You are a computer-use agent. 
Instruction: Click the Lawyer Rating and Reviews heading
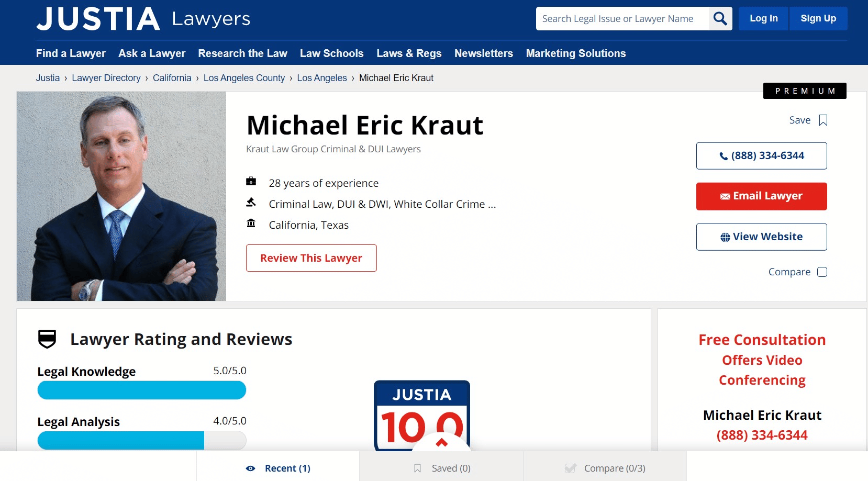click(x=181, y=340)
